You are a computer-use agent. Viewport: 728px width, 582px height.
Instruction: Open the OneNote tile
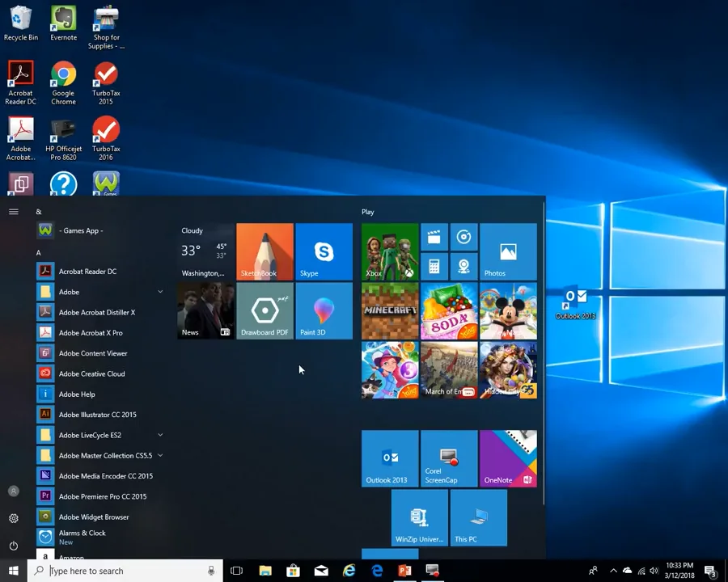(509, 458)
